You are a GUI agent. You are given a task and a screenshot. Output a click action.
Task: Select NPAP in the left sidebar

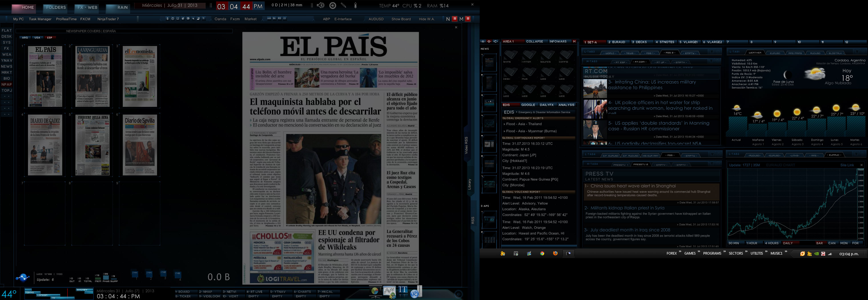point(7,85)
